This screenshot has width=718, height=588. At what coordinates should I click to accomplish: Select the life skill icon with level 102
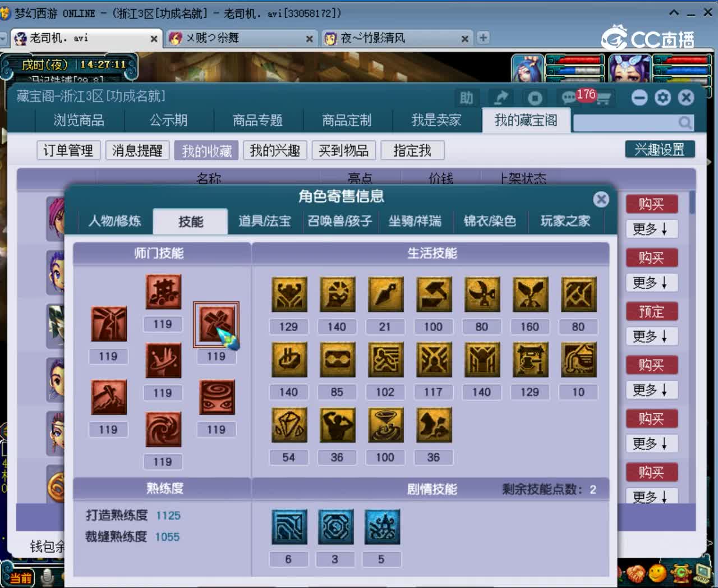[x=385, y=360]
